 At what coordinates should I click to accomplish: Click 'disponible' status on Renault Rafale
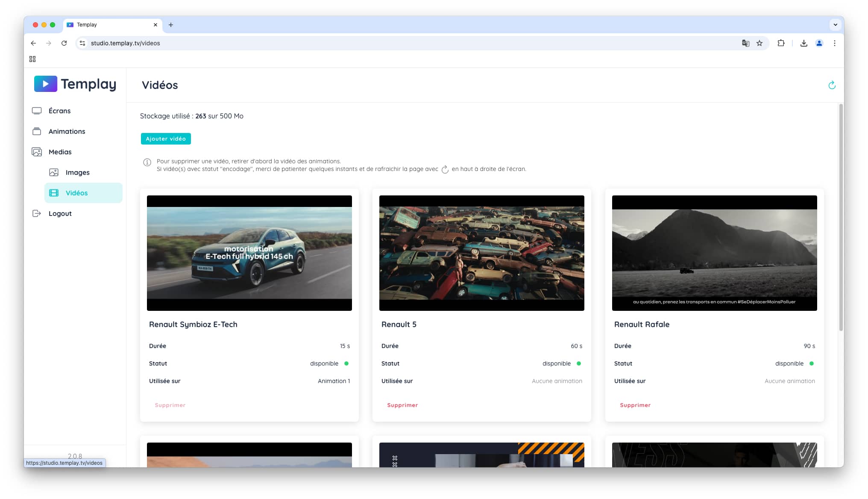click(789, 363)
